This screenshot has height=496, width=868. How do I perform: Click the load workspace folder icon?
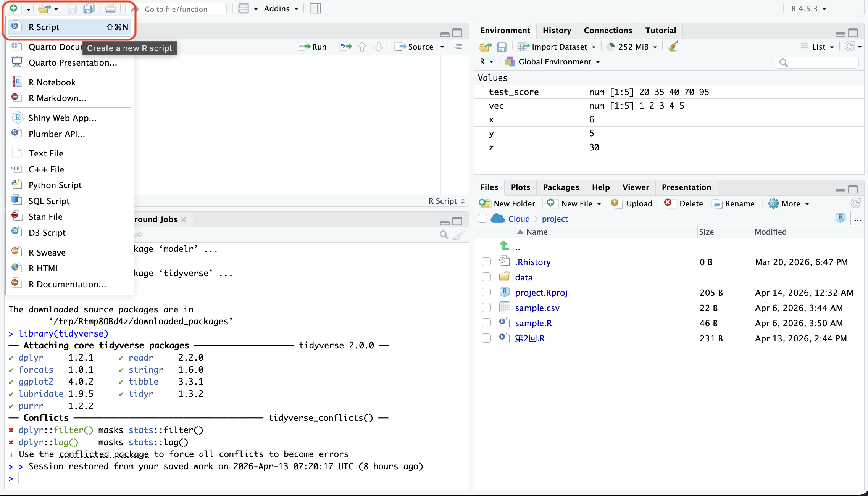coord(485,47)
